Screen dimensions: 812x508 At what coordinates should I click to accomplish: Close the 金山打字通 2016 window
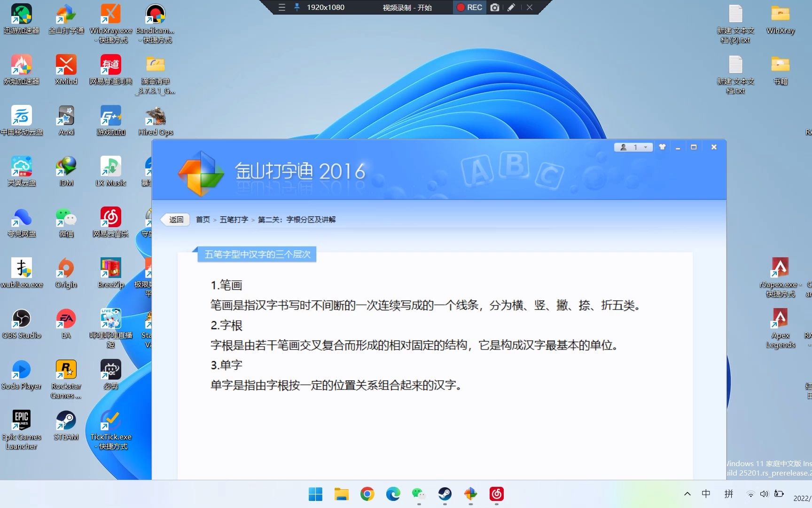click(x=714, y=147)
